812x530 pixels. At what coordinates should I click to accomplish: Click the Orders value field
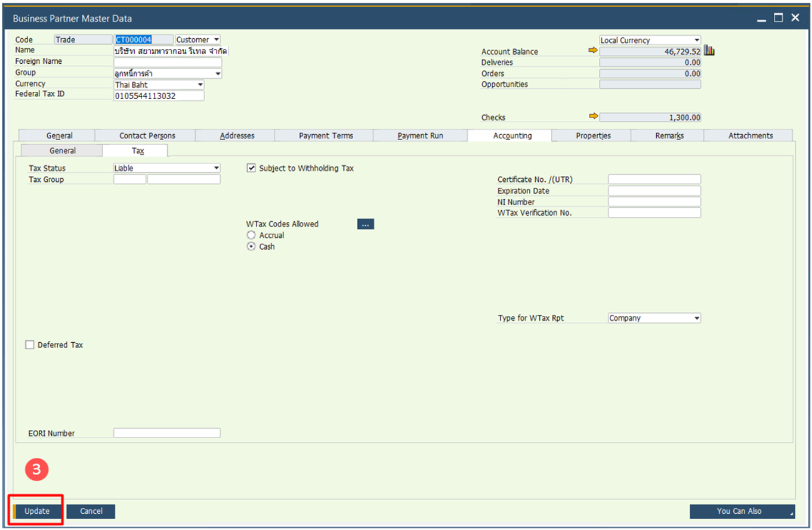click(x=650, y=73)
